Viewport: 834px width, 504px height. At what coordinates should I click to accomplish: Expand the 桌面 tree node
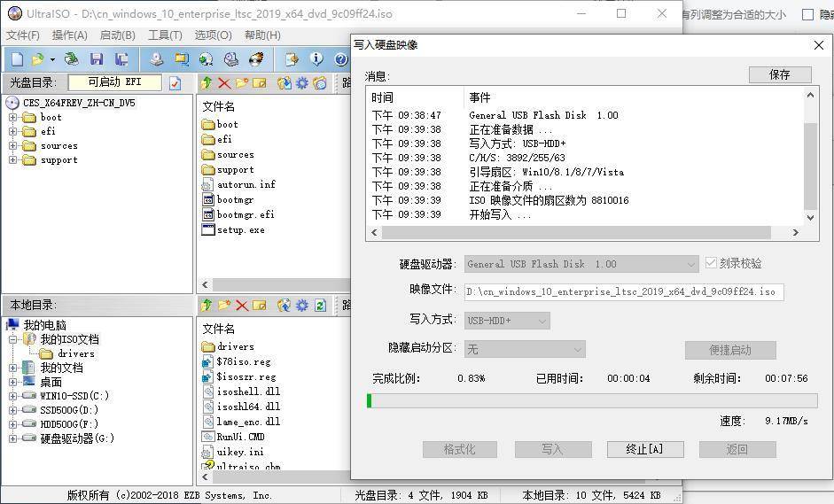coord(12,382)
